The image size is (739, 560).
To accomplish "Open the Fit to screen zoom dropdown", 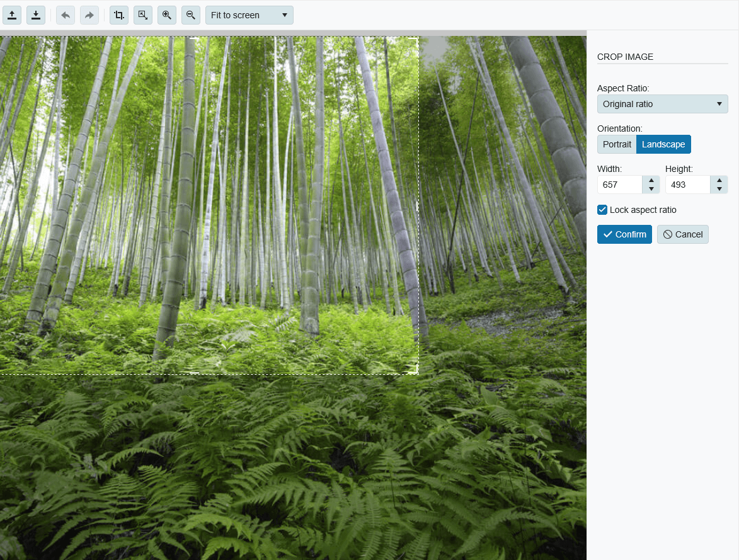I will [249, 15].
